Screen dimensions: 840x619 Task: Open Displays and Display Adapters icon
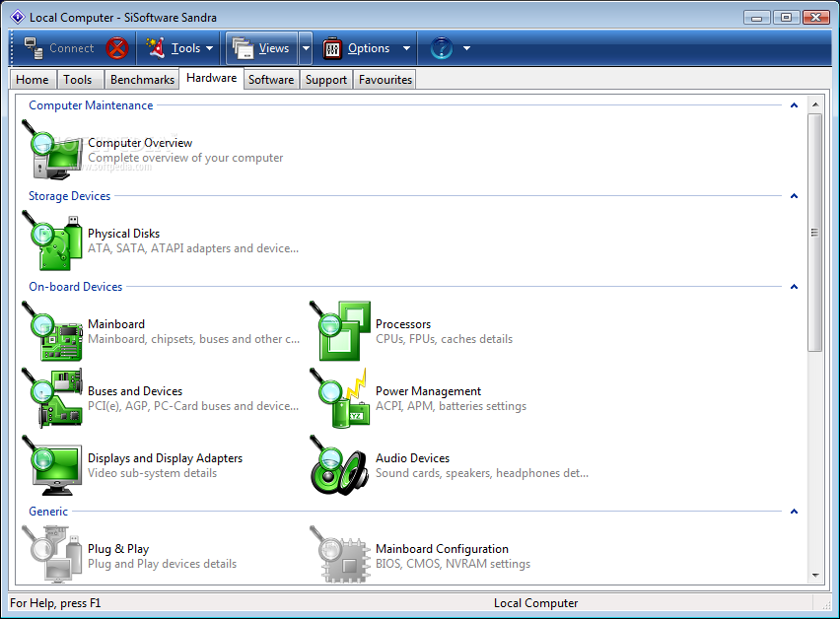pos(52,465)
